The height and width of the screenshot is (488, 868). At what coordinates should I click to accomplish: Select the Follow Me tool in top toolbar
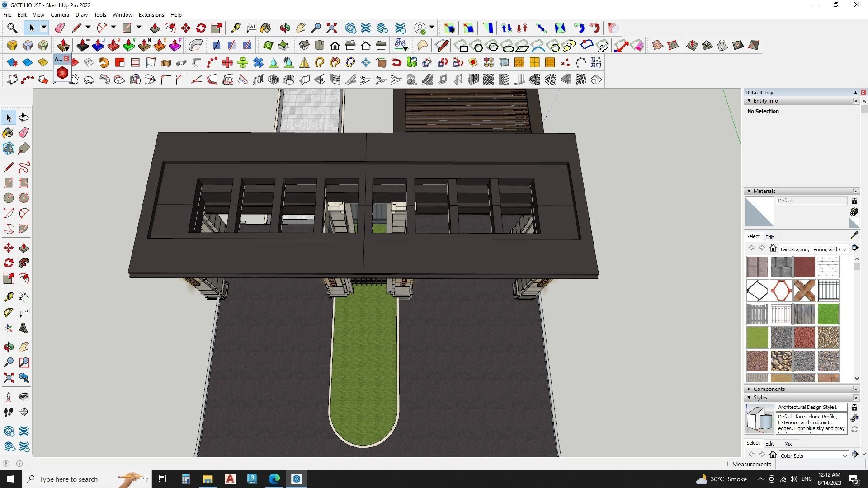pyautogui.click(x=170, y=28)
